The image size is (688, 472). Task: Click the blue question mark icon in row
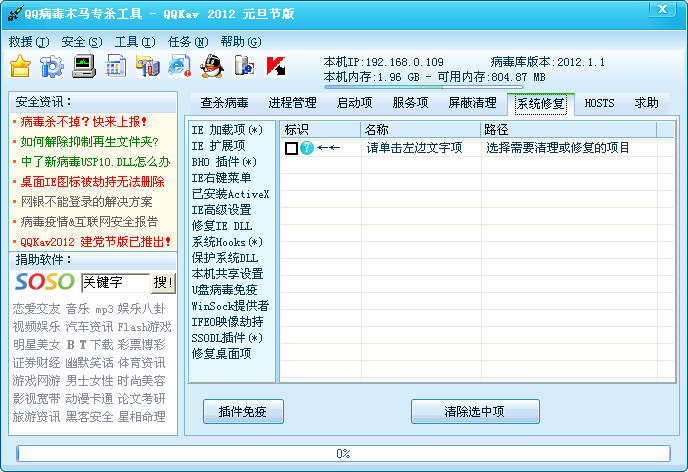[307, 148]
